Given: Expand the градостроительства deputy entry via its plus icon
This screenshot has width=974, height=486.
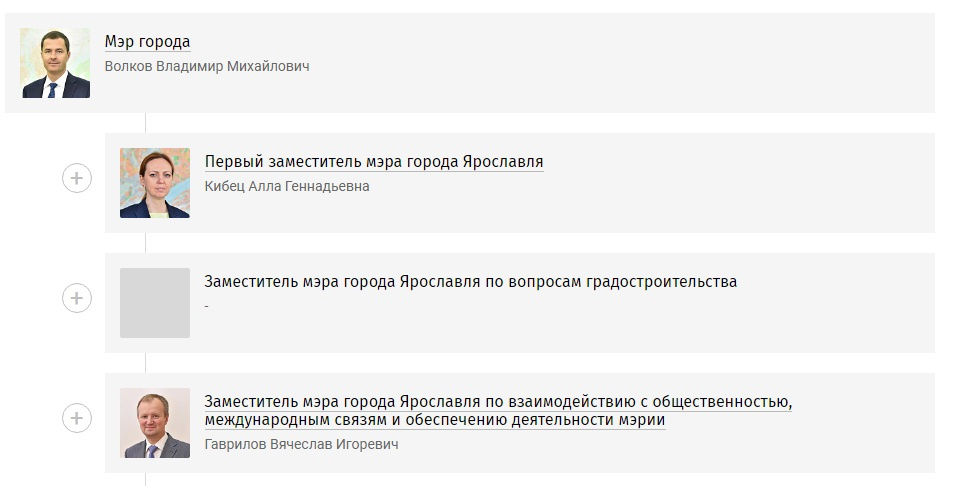Looking at the screenshot, I should point(76,298).
